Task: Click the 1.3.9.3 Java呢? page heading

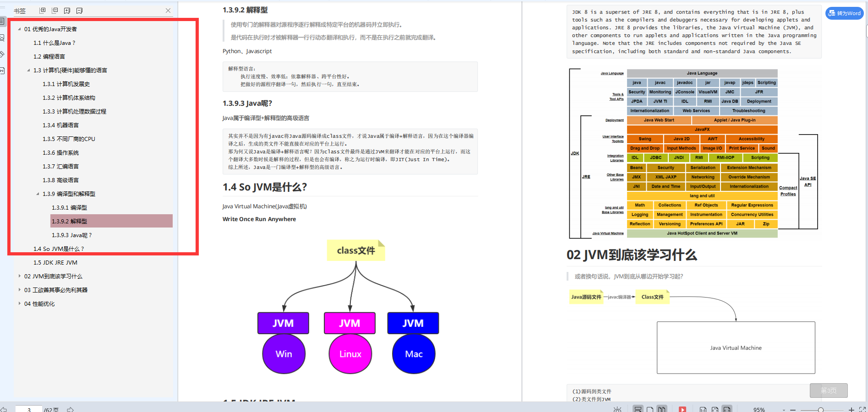Action: [247, 103]
